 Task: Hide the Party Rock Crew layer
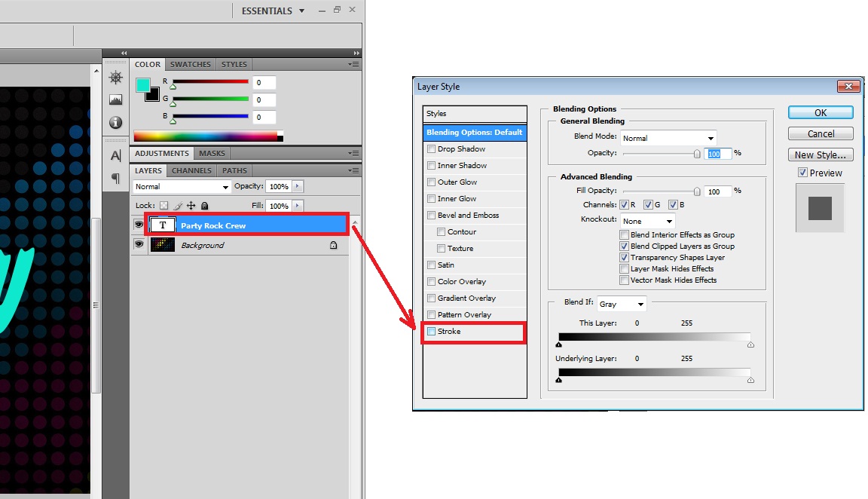point(139,225)
